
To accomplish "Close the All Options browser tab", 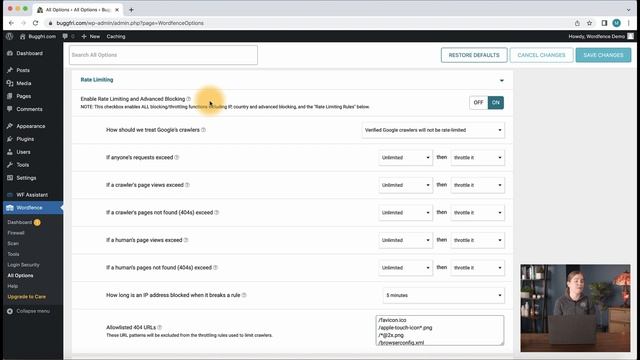I will (x=117, y=10).
